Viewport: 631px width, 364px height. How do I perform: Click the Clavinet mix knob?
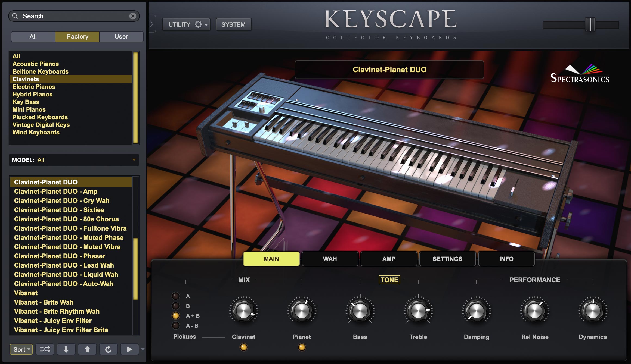pos(244,310)
